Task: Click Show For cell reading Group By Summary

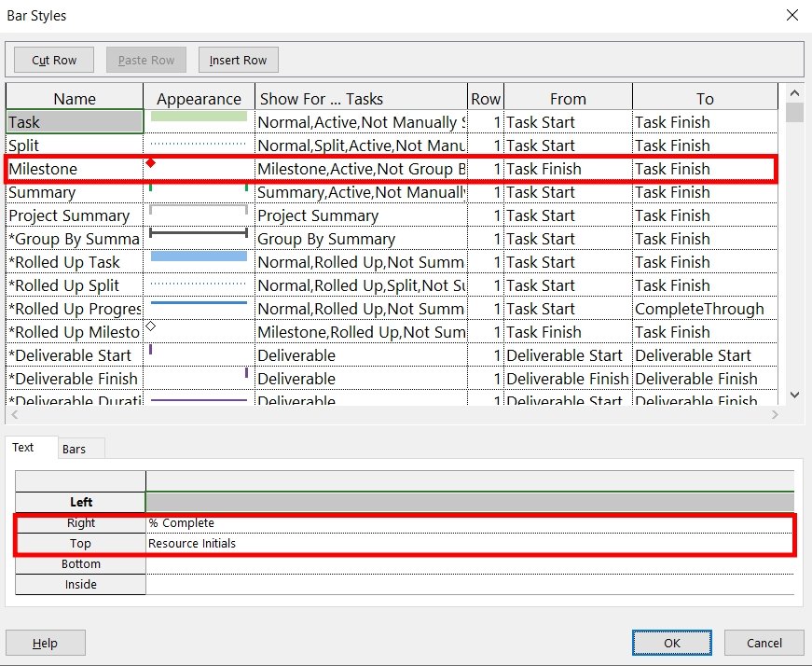Action: point(362,239)
